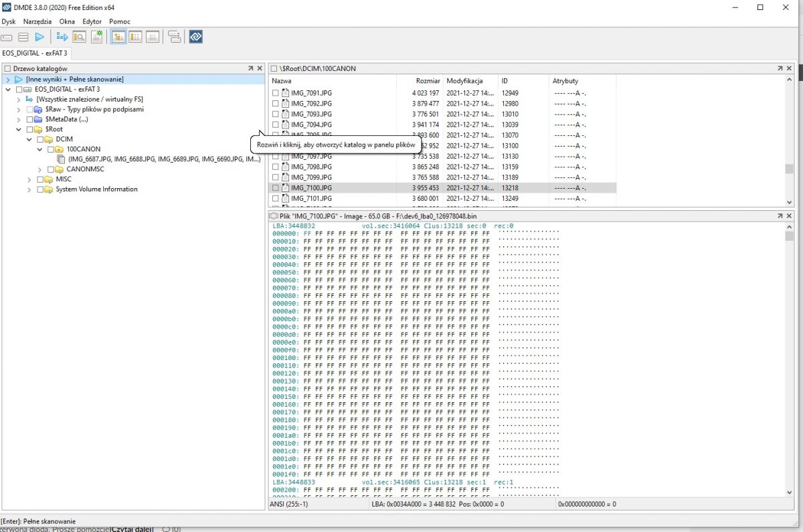Check the Drzewo katalogów header checkbox
Image resolution: width=803 pixels, height=532 pixels.
coord(7,68)
